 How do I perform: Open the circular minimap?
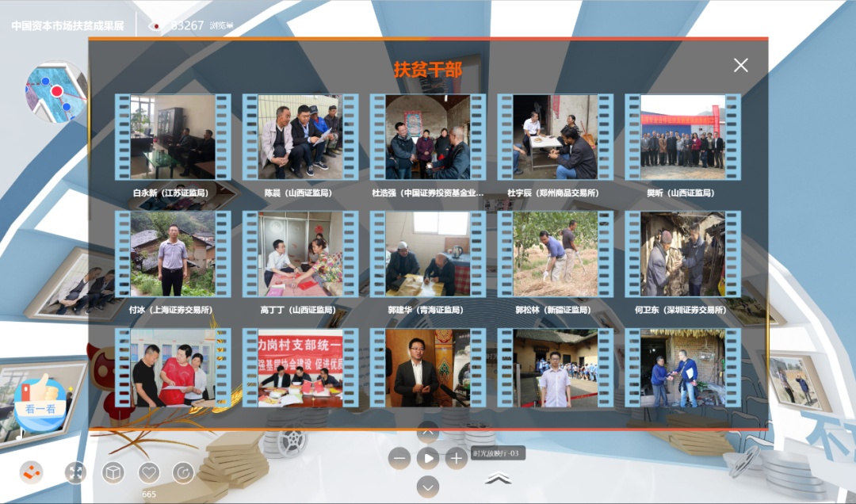pyautogui.click(x=55, y=92)
